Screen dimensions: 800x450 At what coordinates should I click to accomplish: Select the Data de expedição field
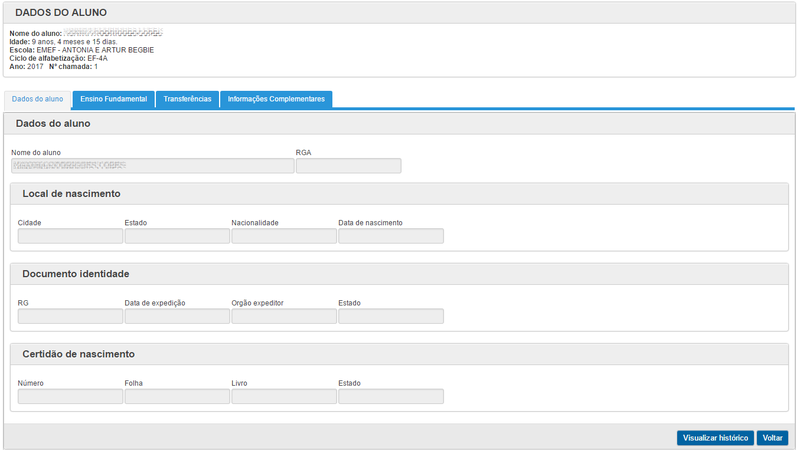177,316
